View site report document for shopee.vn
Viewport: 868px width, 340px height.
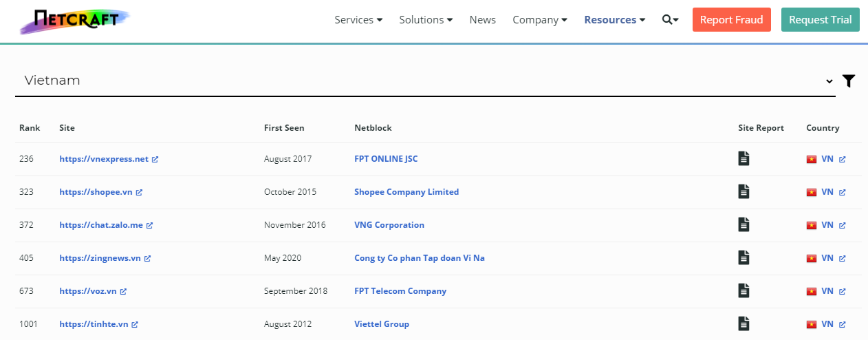pos(744,191)
